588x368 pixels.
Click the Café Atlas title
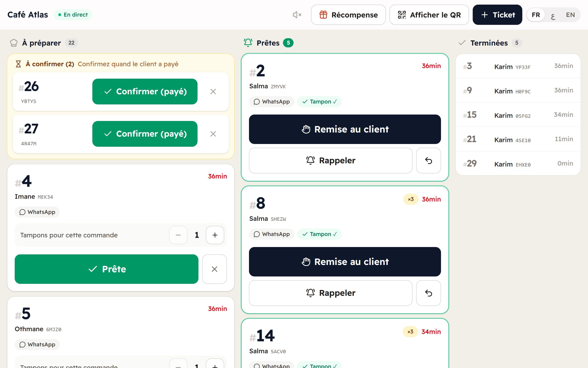28,14
